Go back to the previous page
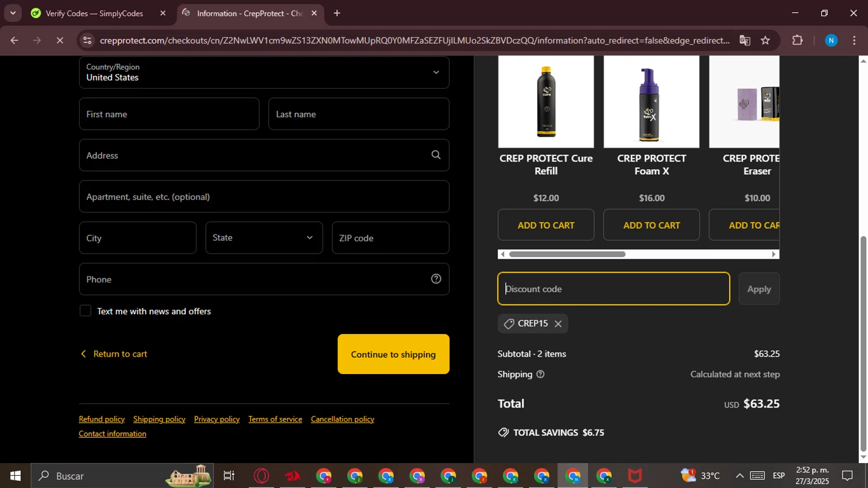This screenshot has width=868, height=488. click(x=14, y=41)
